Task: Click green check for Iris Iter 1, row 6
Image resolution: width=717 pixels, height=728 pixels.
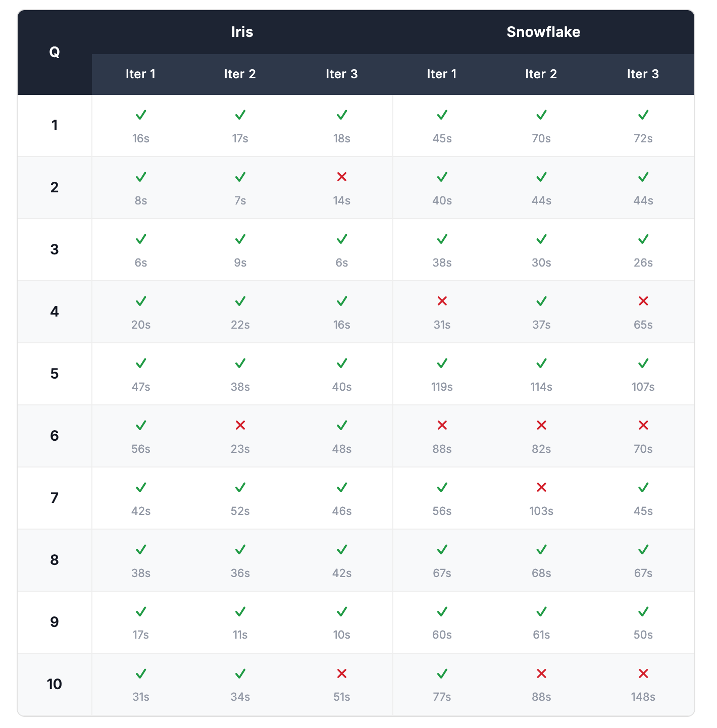Action: coord(141,425)
